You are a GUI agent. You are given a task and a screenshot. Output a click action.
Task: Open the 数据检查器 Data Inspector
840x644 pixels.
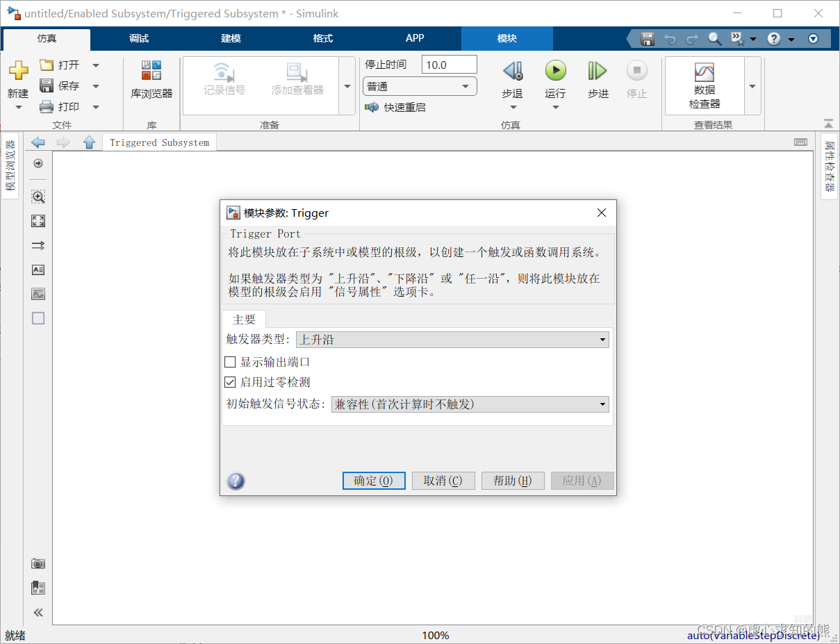click(x=705, y=85)
